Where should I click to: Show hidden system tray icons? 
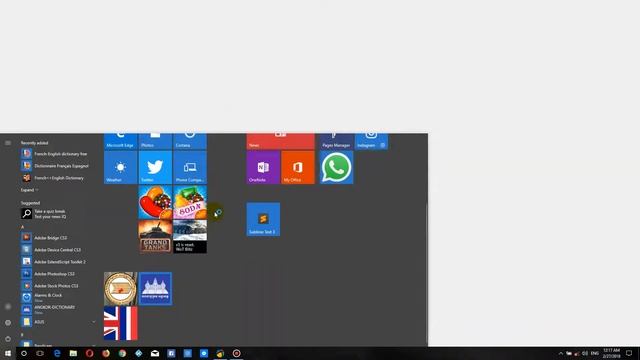(560, 353)
